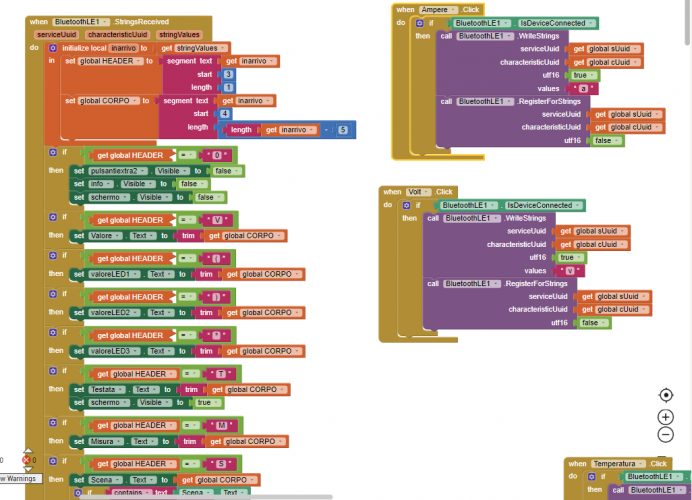Click the number 5 value in the subtraction block
The width and height of the screenshot is (692, 500).
[x=342, y=130]
